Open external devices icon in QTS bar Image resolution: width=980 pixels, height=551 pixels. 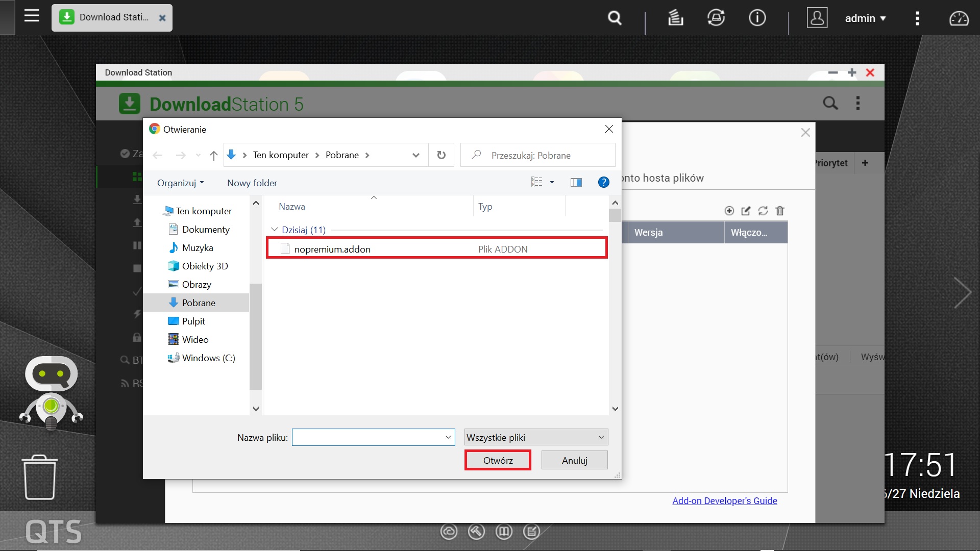(716, 18)
